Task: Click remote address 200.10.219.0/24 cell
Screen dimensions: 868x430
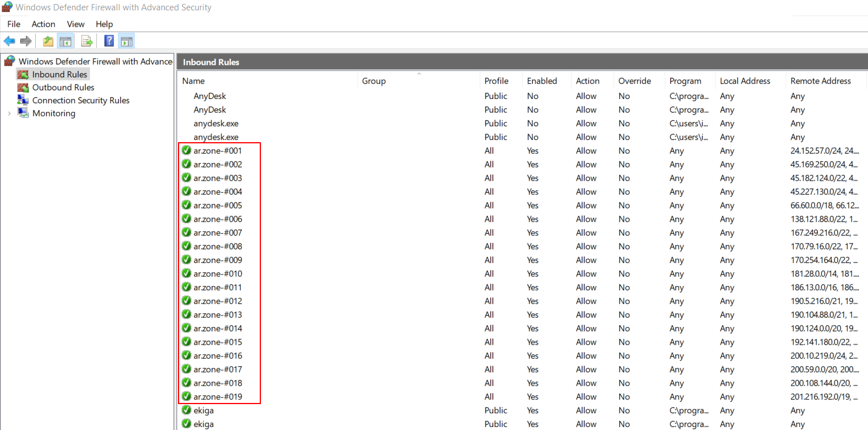Action: click(825, 356)
